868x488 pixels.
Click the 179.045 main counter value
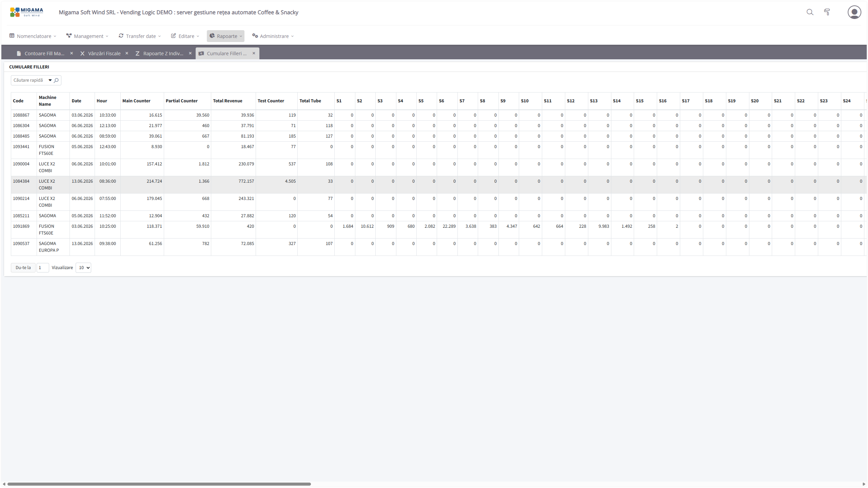click(x=154, y=199)
